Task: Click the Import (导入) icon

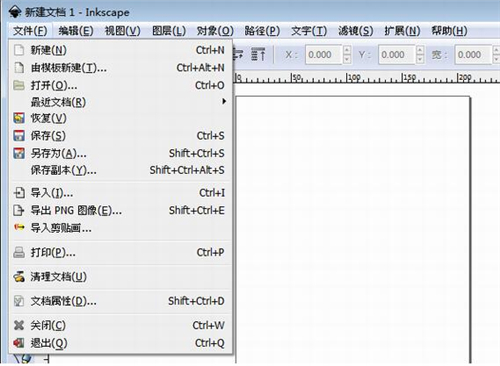Action: [19, 193]
